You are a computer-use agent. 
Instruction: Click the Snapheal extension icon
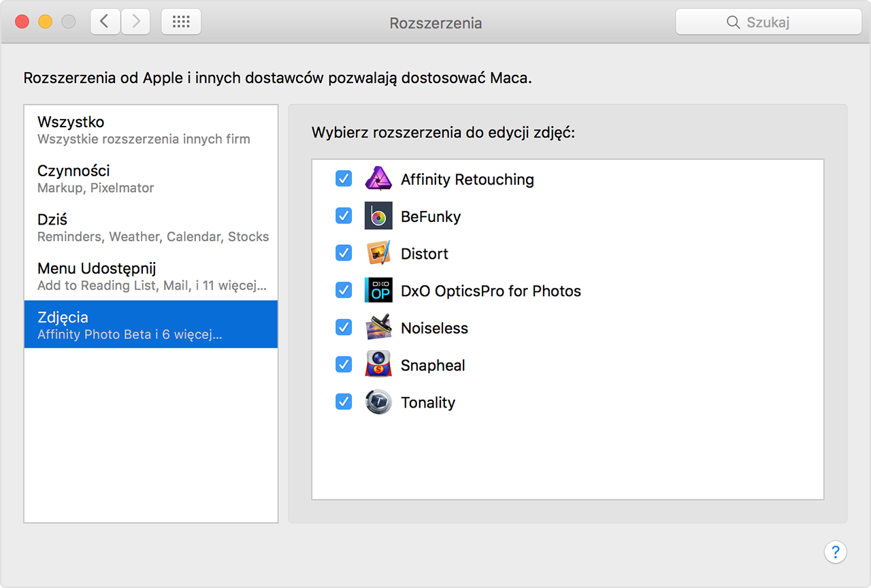pos(378,365)
